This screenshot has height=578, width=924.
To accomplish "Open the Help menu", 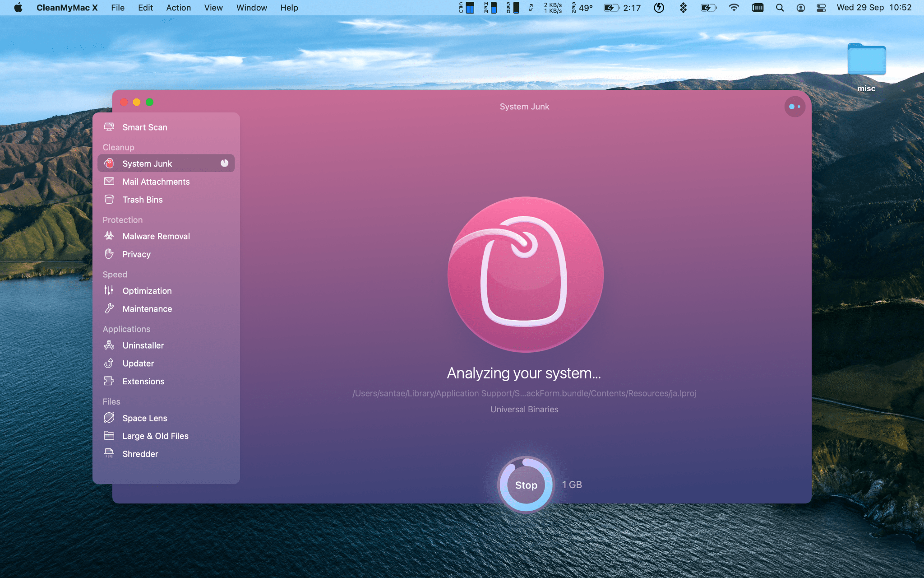I will tap(289, 8).
